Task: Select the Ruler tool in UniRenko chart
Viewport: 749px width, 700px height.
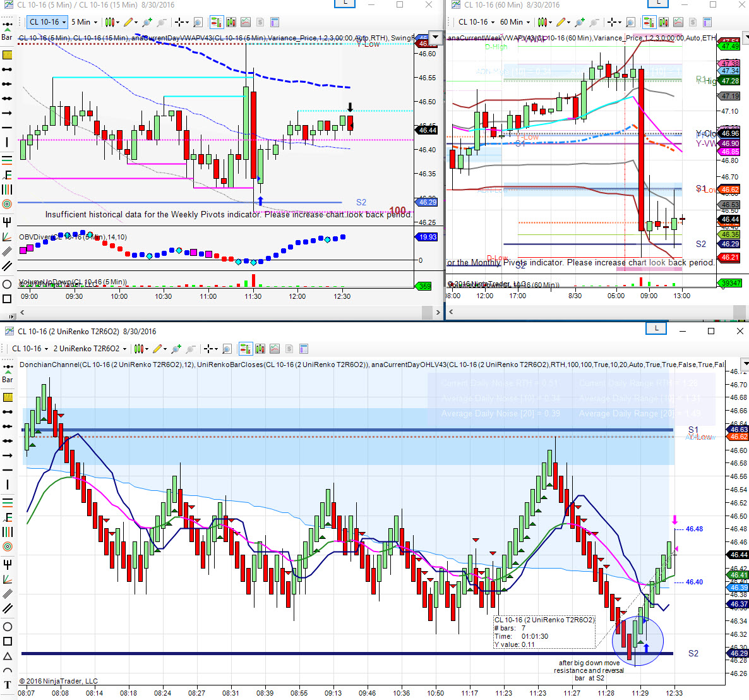Action: tap(8, 397)
